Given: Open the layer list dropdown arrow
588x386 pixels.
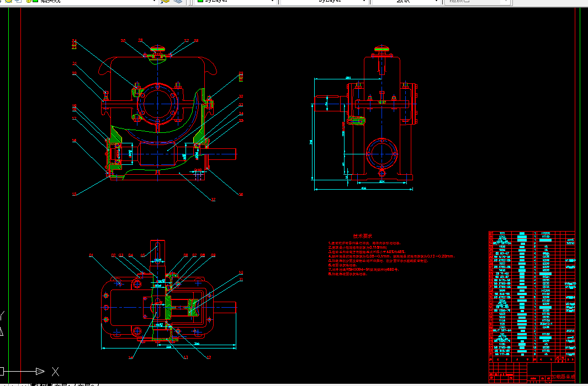Looking at the screenshot, I should coord(154,2).
